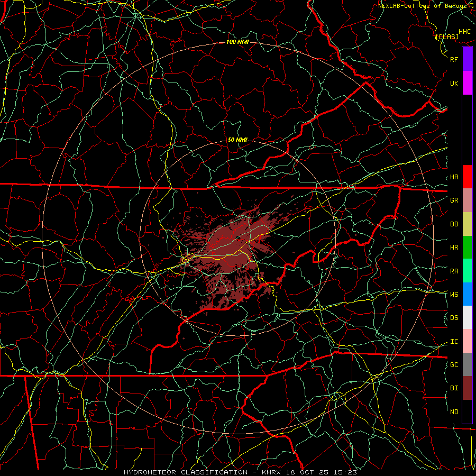Select the white DS legend swatch
476x476 pixels.
coord(467,317)
